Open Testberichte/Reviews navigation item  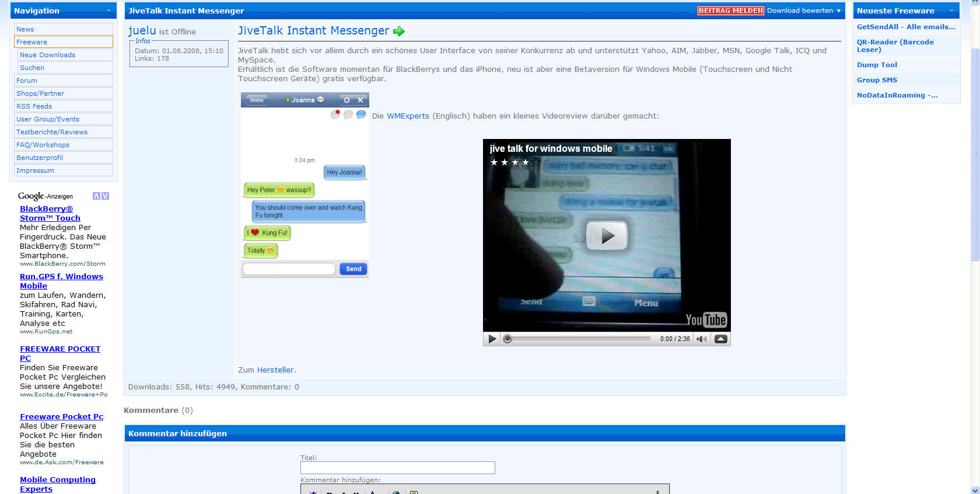pyautogui.click(x=64, y=132)
